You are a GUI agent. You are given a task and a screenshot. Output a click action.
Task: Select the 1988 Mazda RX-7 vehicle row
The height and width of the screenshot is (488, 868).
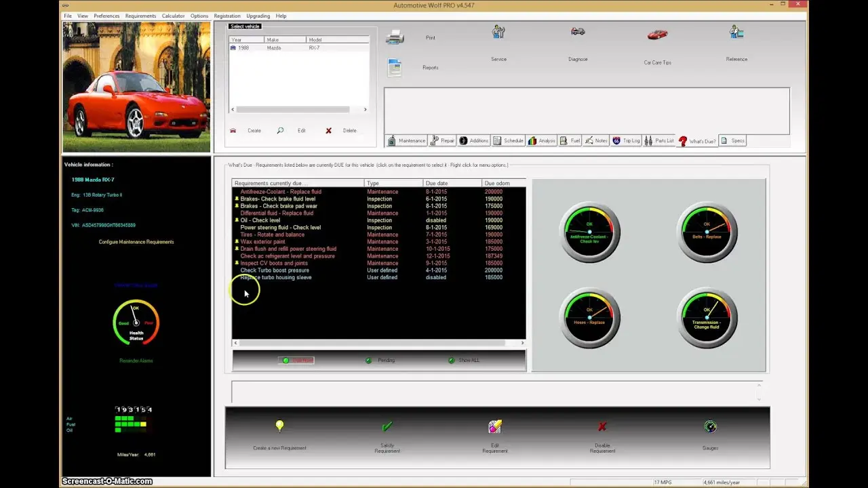point(299,48)
